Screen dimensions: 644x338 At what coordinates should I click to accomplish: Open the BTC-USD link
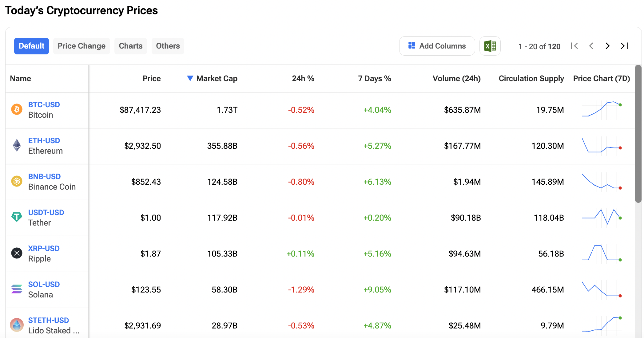tap(44, 105)
